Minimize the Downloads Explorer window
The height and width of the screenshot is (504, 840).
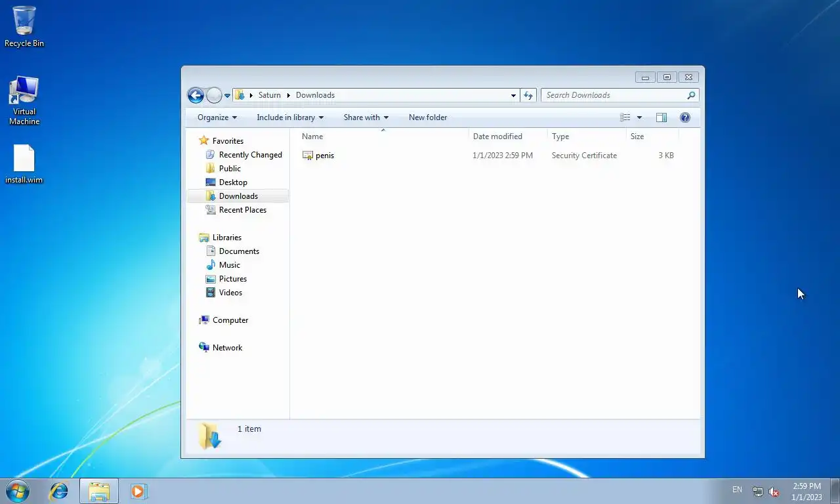point(645,77)
